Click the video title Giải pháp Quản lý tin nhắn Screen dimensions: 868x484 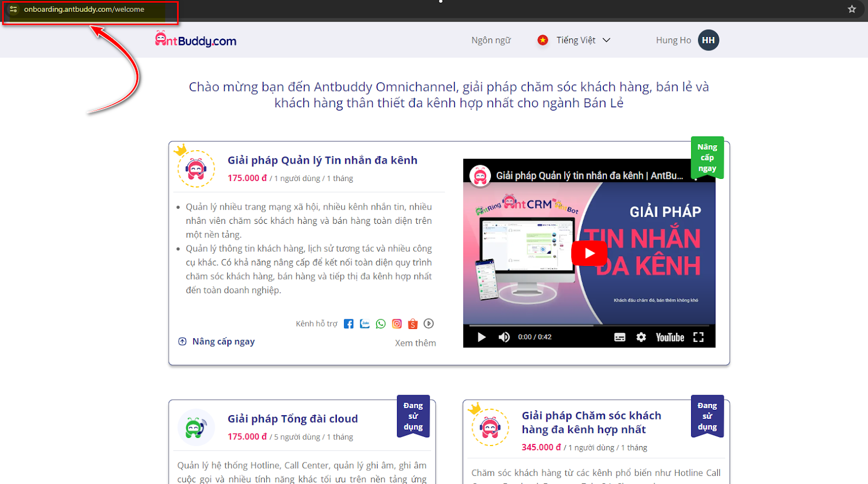coord(590,176)
